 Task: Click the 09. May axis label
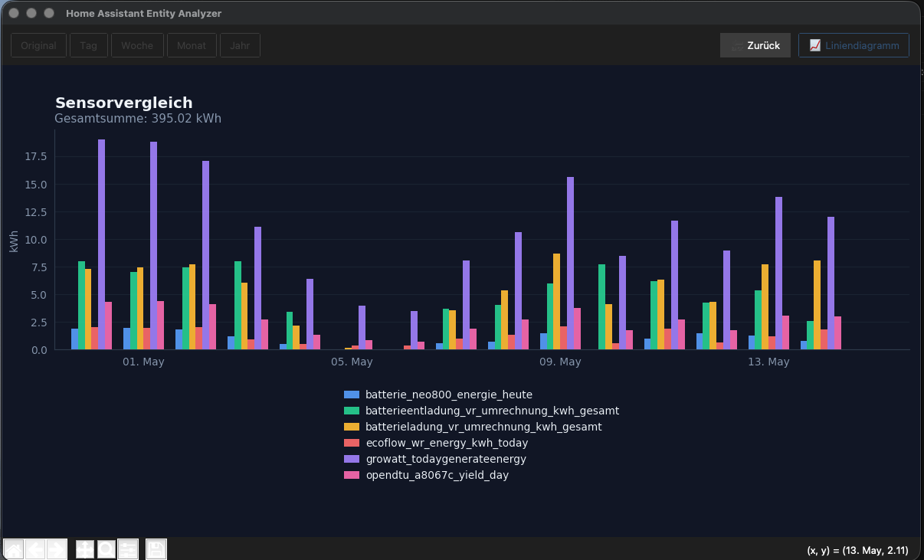click(560, 362)
